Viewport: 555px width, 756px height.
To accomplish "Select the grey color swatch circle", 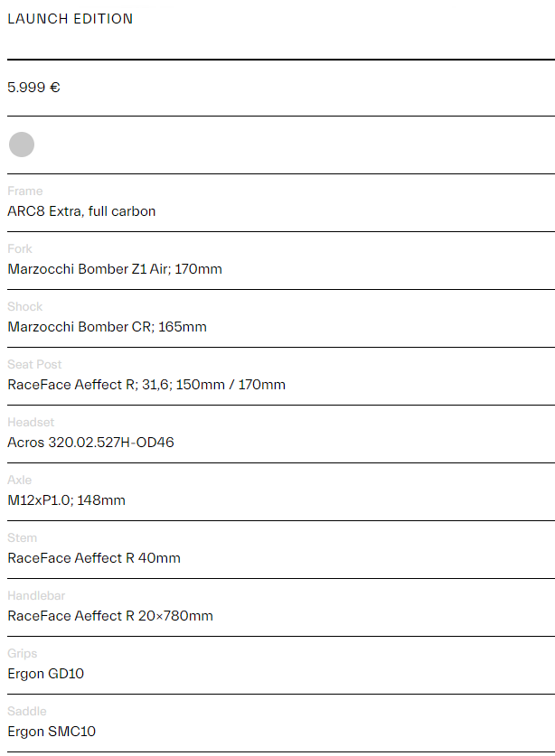I will [22, 145].
